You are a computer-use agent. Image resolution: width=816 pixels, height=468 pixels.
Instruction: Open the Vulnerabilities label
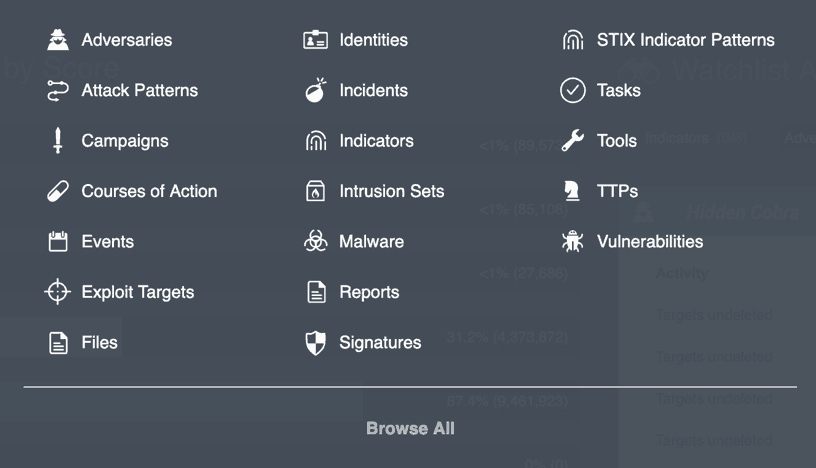[650, 242]
